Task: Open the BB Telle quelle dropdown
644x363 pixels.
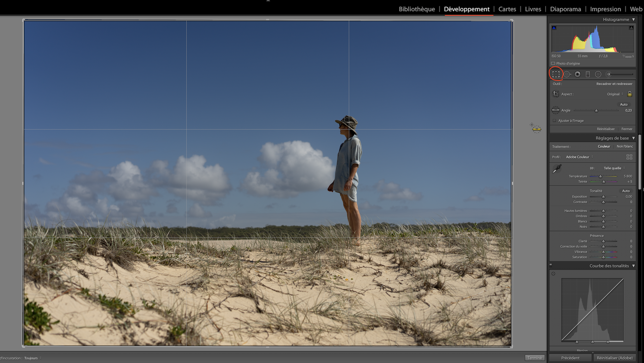Action: (x=614, y=168)
